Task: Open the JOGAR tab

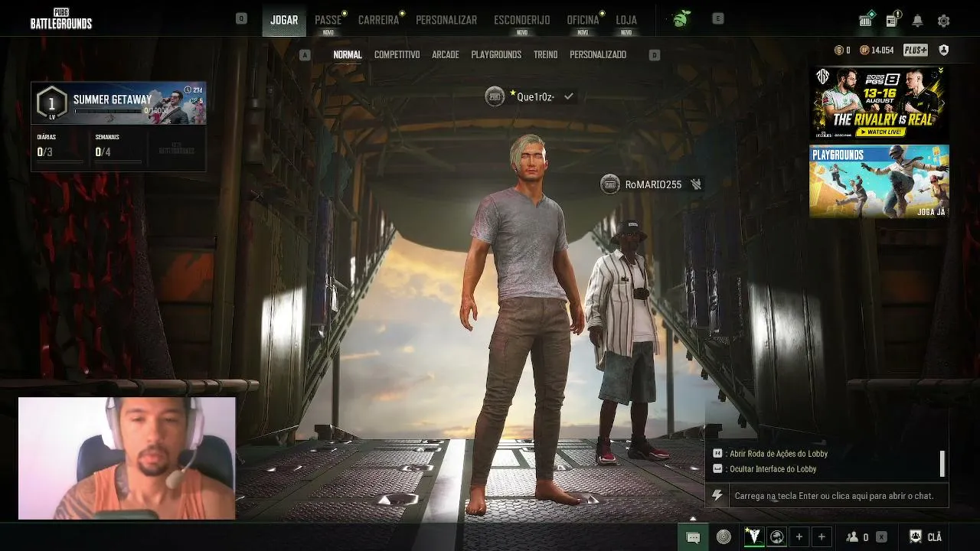Action: pos(284,20)
